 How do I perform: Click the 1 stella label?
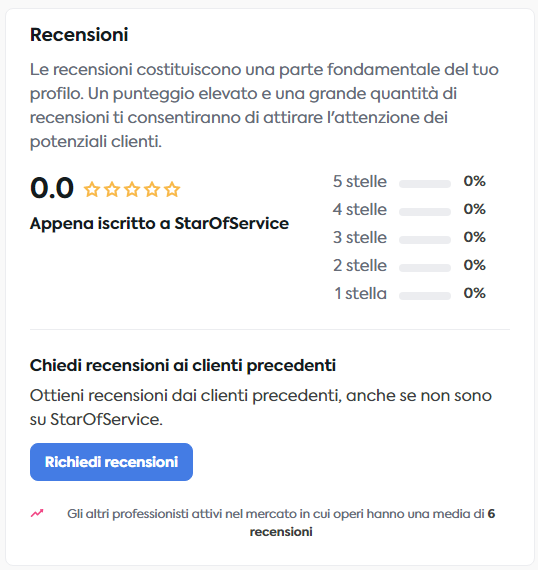point(360,293)
